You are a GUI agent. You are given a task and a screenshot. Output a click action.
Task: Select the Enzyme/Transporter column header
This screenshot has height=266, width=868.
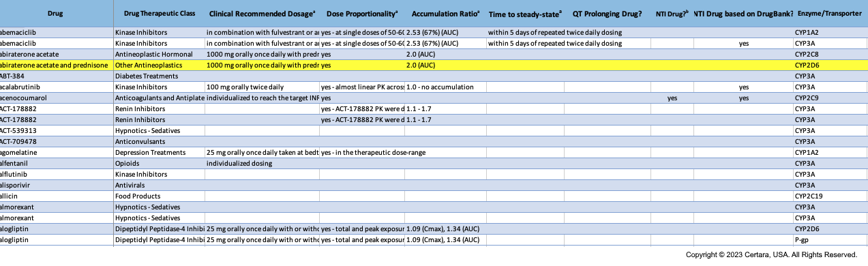point(830,14)
